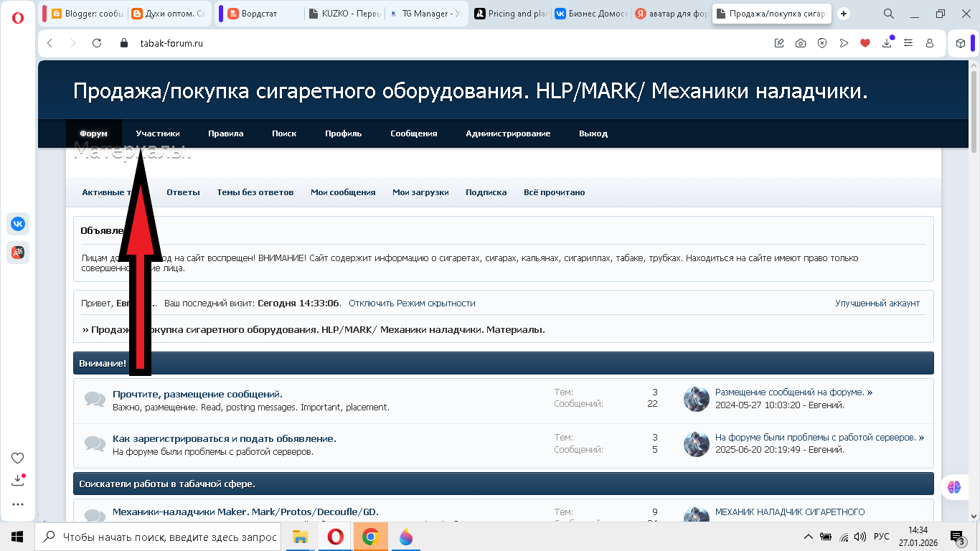Open the tab search magnifier
The image size is (980, 551).
[x=888, y=14]
